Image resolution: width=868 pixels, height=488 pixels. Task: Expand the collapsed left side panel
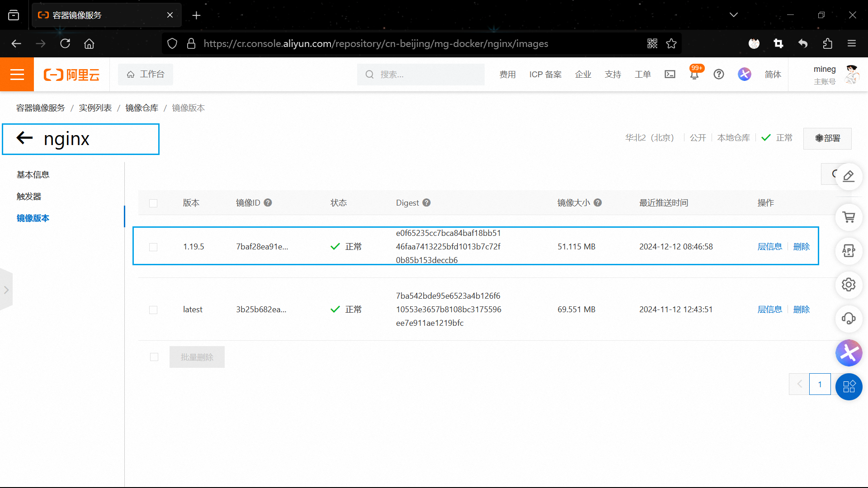6,290
